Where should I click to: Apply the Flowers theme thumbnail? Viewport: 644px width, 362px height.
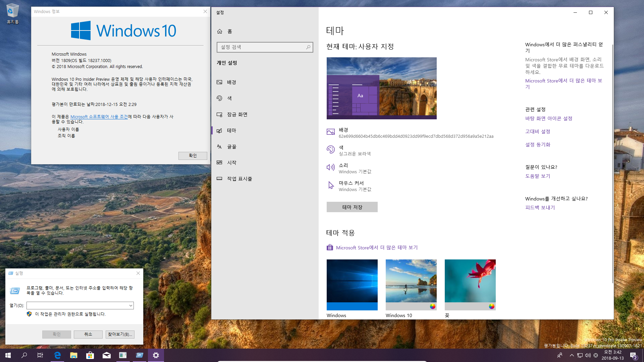[470, 285]
